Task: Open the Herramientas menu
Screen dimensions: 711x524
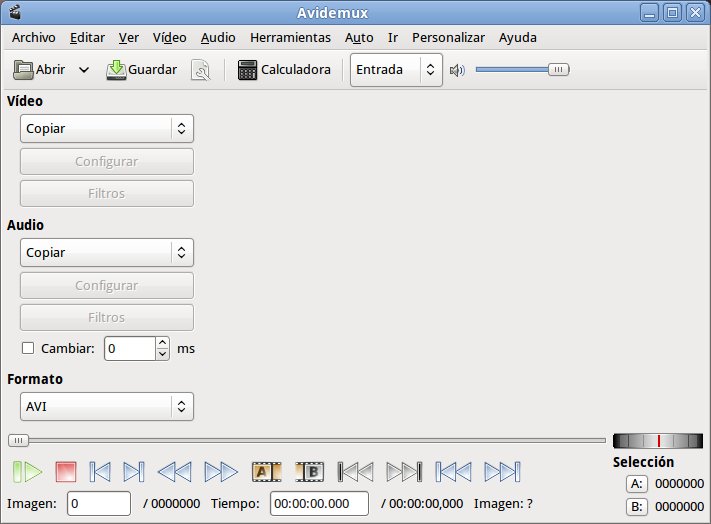Action: point(290,38)
